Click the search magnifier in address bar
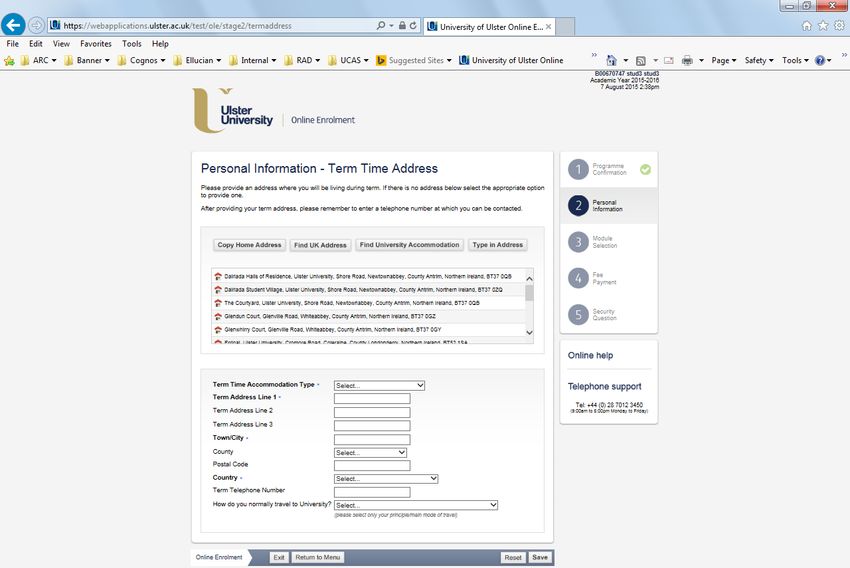Screen dimensions: 850x568 381,25
